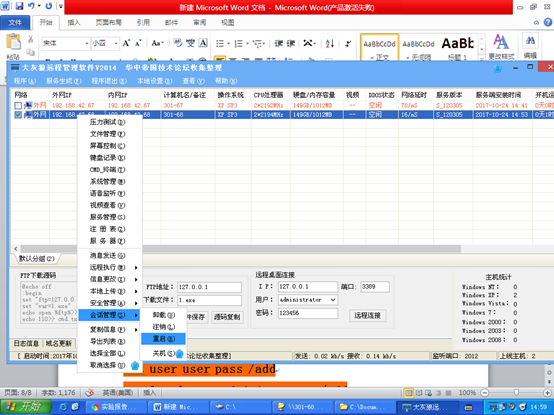Screen dimensions: 554x415
Task: Click the remote desktop 密码 input field
Action: (x=308, y=313)
